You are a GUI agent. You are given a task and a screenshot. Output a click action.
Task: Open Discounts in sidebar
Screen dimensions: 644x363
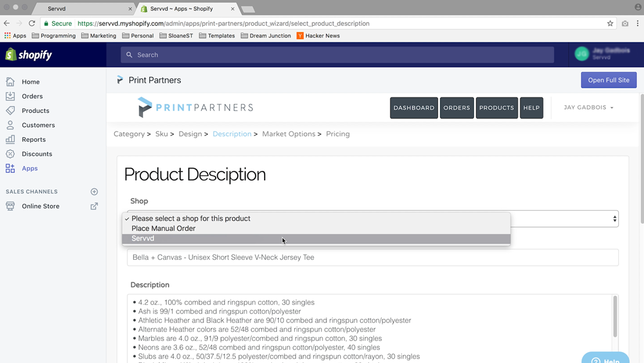[37, 153]
